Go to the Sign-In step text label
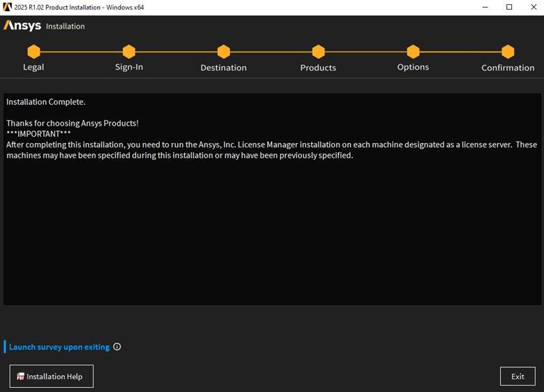 click(x=129, y=67)
